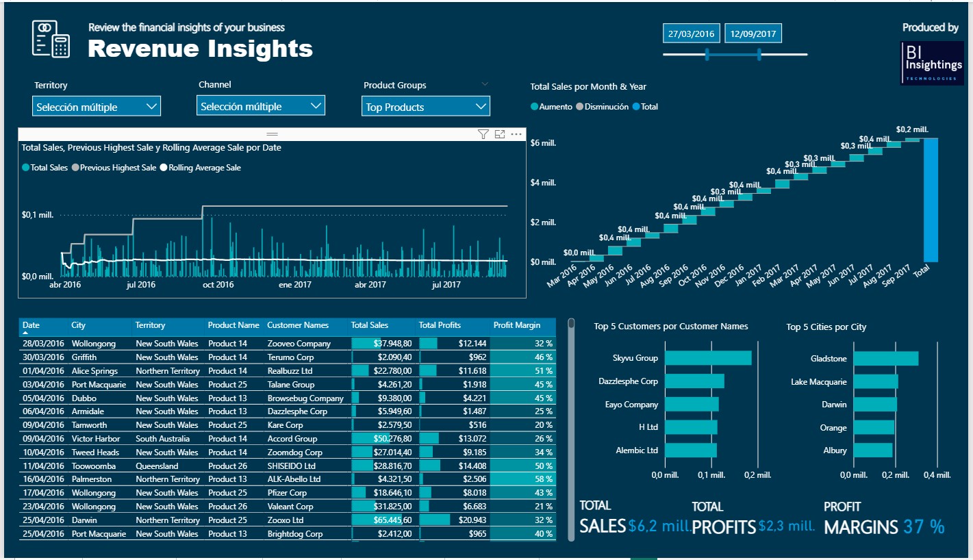Select the Skyvu Group bar in Top 5 Customers
This screenshot has height=560, width=973.
707,358
